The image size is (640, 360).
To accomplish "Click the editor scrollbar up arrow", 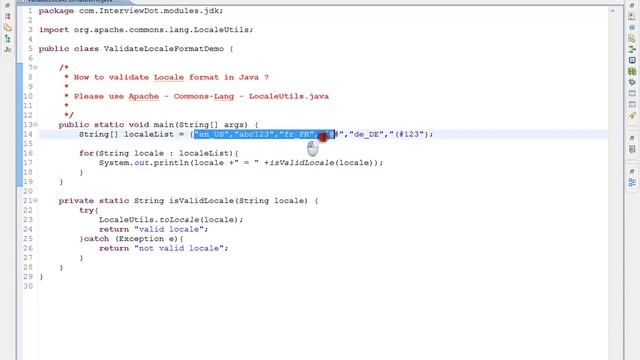I will click(x=612, y=11).
